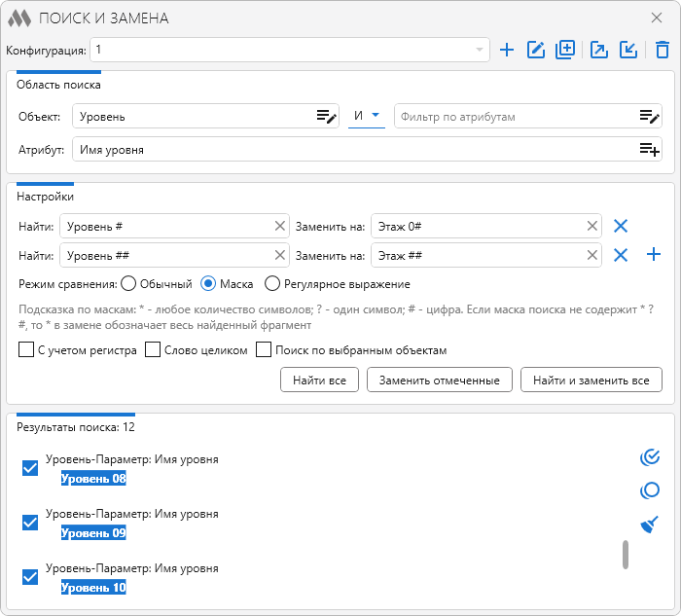Click the Фильтр по атрибутам input field
Image resolution: width=681 pixels, height=616 pixels.
(516, 117)
